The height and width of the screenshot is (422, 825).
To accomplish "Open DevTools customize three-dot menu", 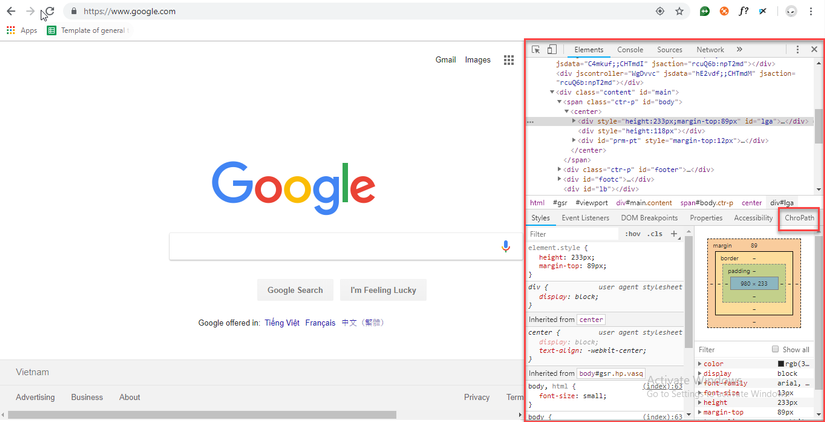I will 798,49.
